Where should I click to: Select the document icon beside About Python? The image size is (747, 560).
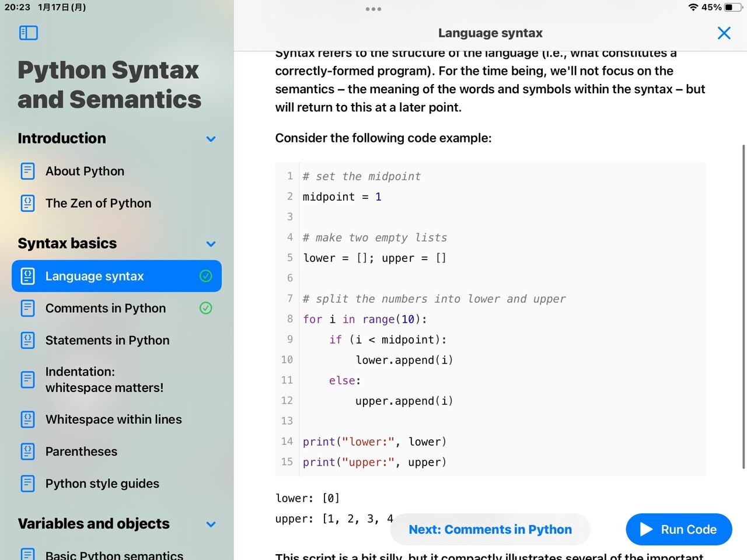click(27, 171)
